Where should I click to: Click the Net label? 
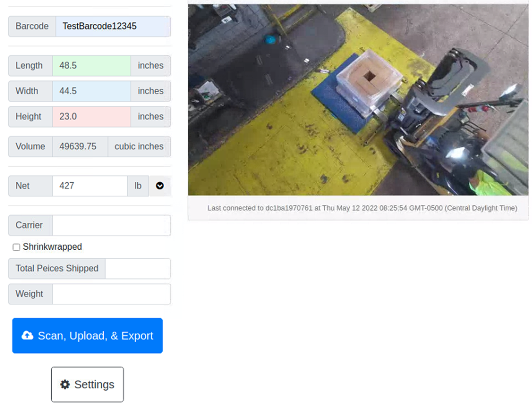[31, 186]
